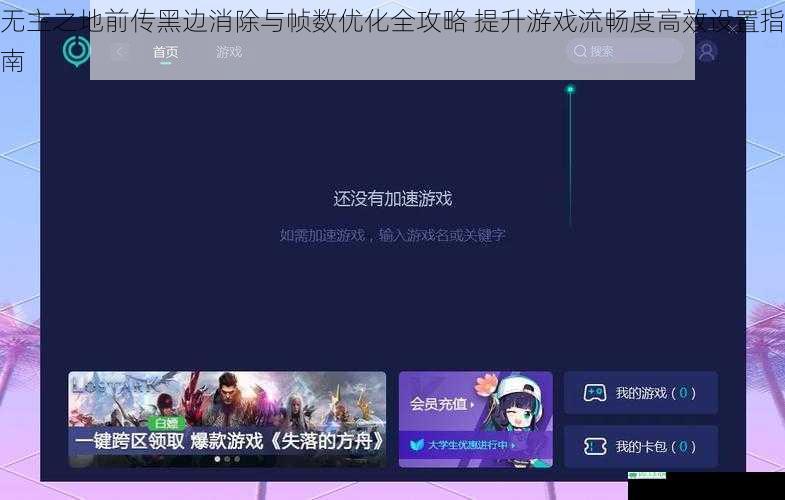Select the first banner carousel dot
Screen dimensions: 785x500
pyautogui.click(x=217, y=458)
